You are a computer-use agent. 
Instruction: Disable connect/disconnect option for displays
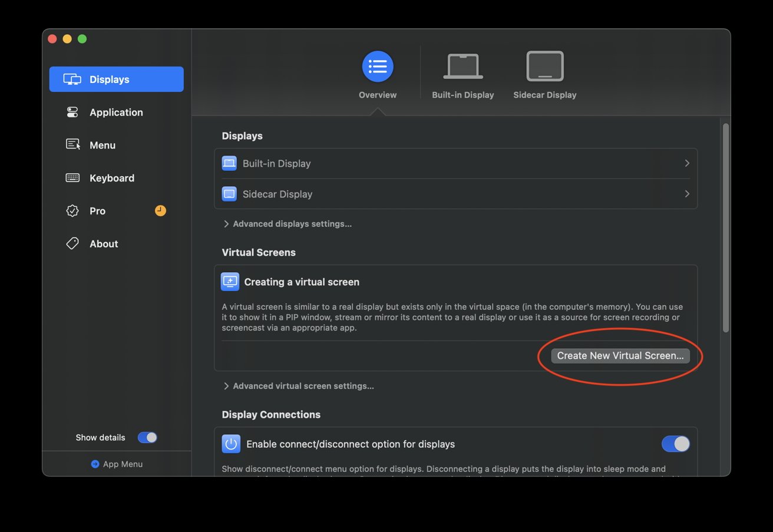(675, 444)
